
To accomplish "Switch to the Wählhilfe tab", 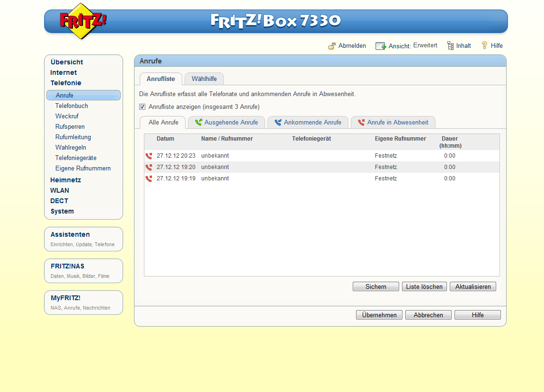I will tap(204, 79).
